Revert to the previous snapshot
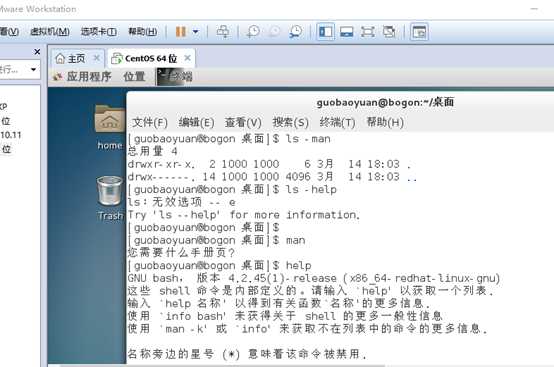 (275, 32)
